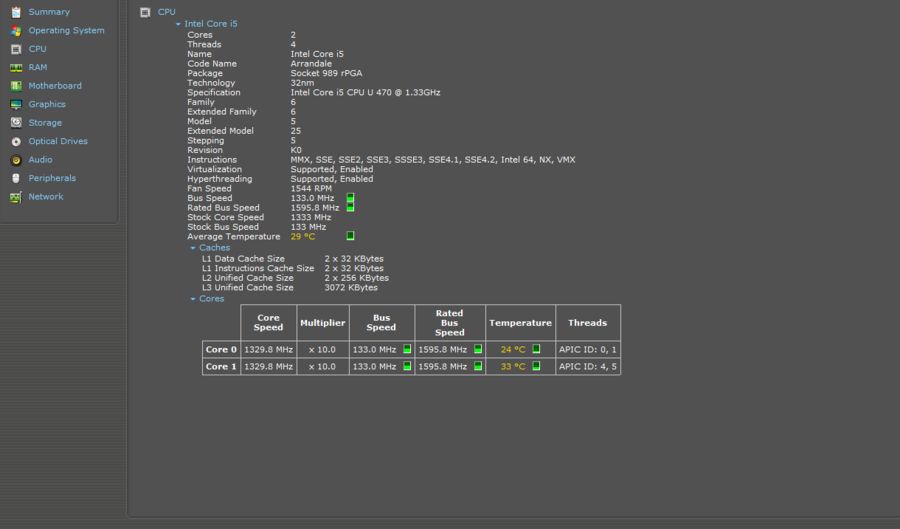Click the Core 1 temperature 33 °C value
Viewport: 900px width, 529px height.
tap(513, 367)
